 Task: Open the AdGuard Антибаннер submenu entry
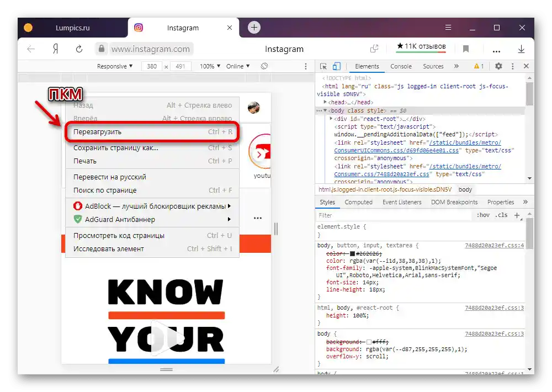pyautogui.click(x=152, y=219)
